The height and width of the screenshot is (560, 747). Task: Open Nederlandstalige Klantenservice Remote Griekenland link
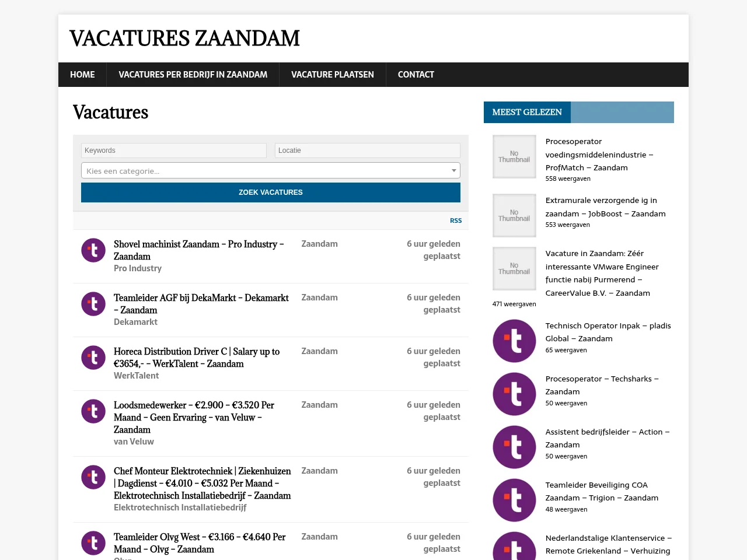tap(608, 544)
